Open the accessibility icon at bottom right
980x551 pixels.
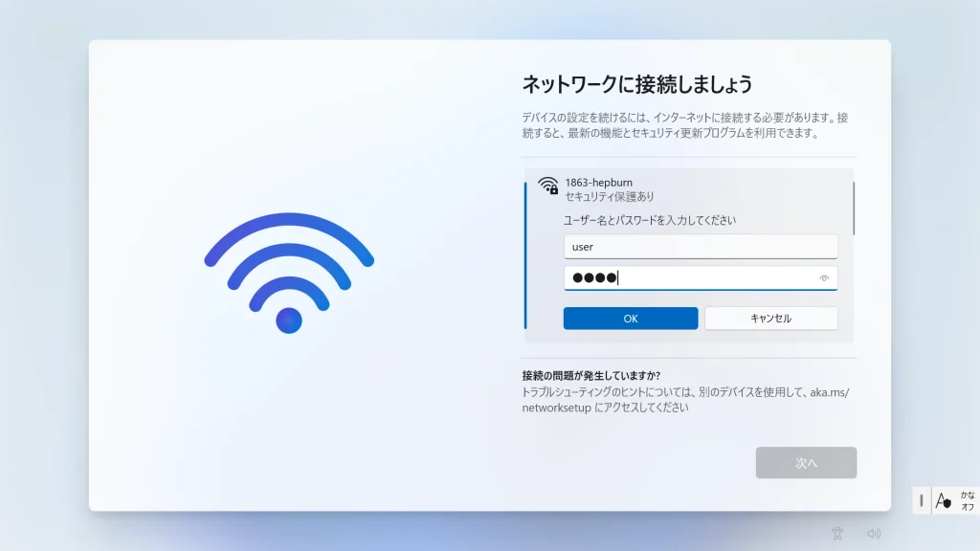point(837,534)
